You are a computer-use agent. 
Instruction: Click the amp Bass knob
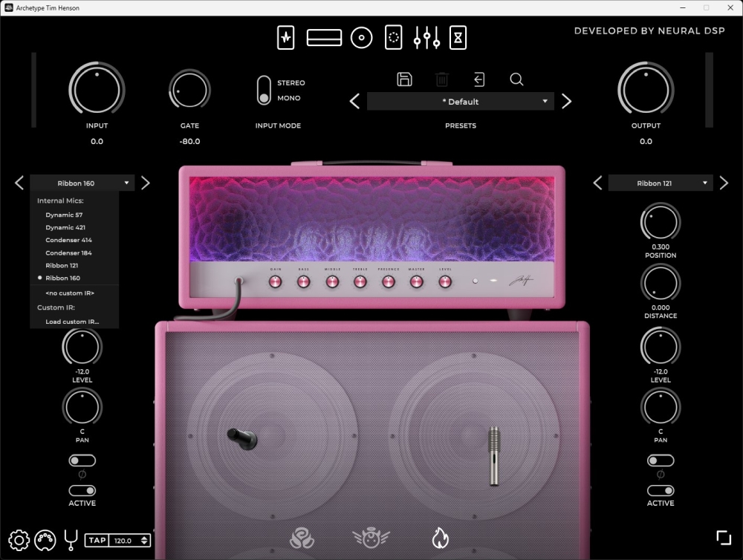304,282
